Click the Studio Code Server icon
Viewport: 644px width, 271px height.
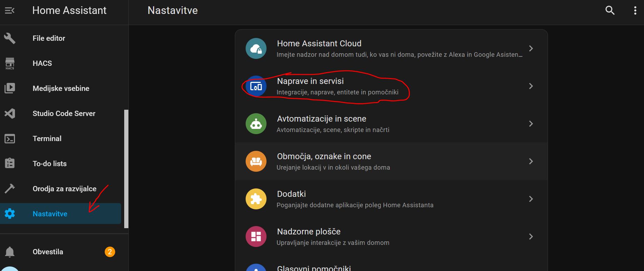10,114
